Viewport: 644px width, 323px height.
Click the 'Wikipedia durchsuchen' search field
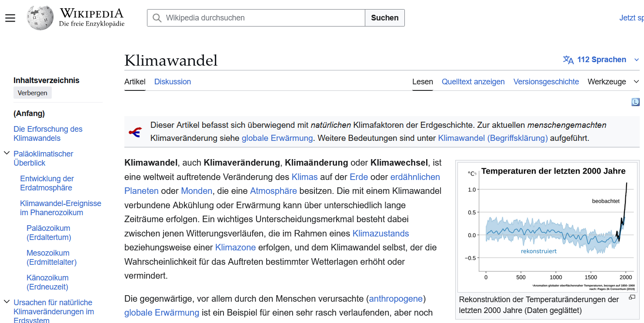pyautogui.click(x=263, y=18)
